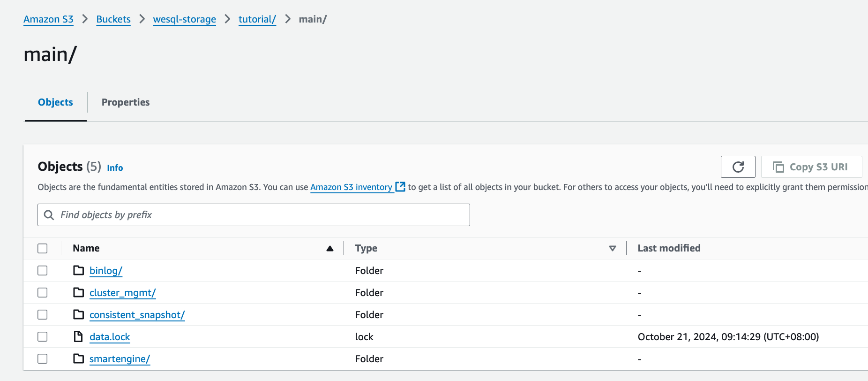Image resolution: width=868 pixels, height=381 pixels.
Task: Check the box for smartengine/ row
Action: point(43,358)
